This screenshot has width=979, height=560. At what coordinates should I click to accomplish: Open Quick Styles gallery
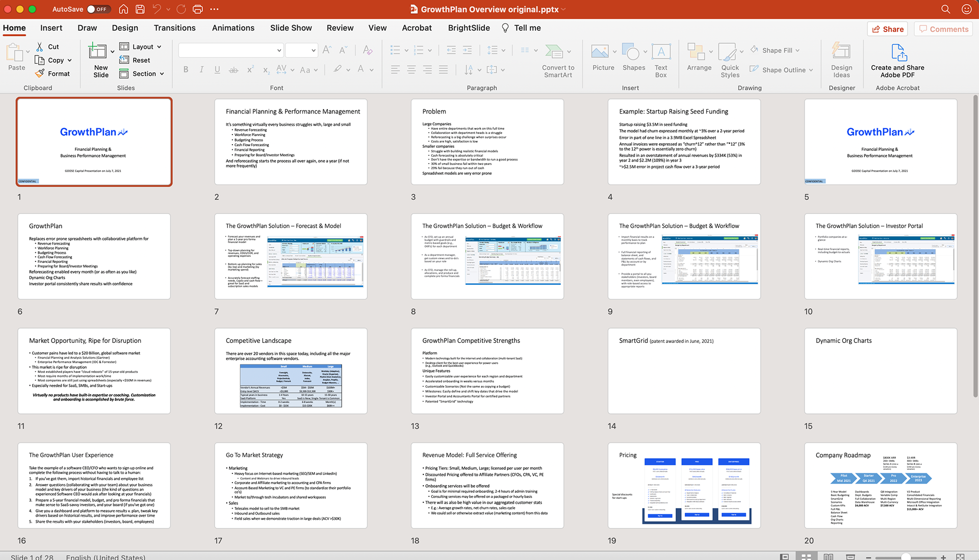(730, 61)
